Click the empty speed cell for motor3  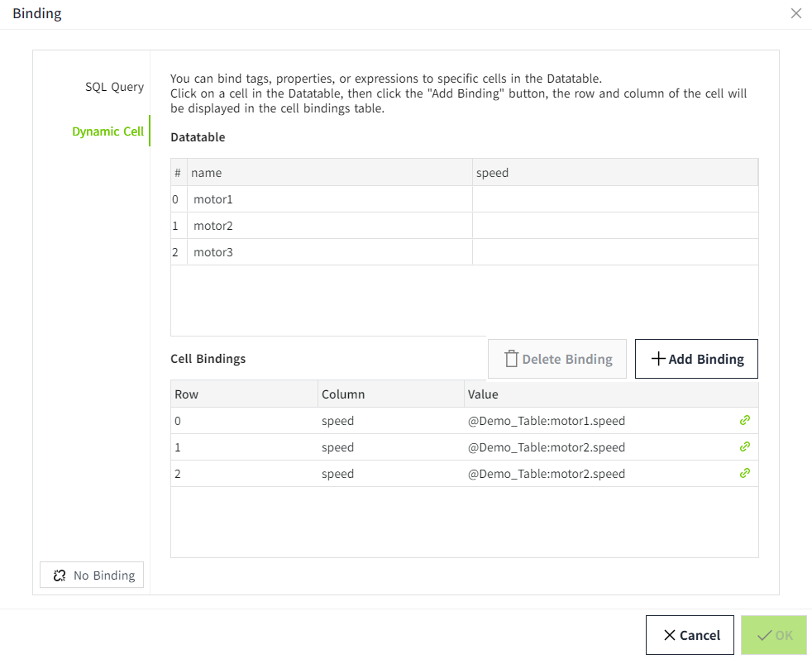[614, 252]
